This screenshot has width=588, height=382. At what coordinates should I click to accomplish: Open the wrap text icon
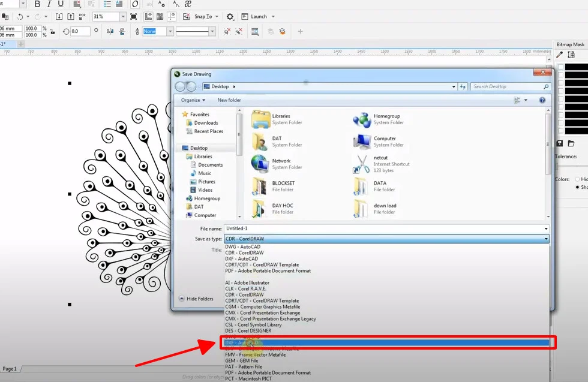[x=255, y=32]
